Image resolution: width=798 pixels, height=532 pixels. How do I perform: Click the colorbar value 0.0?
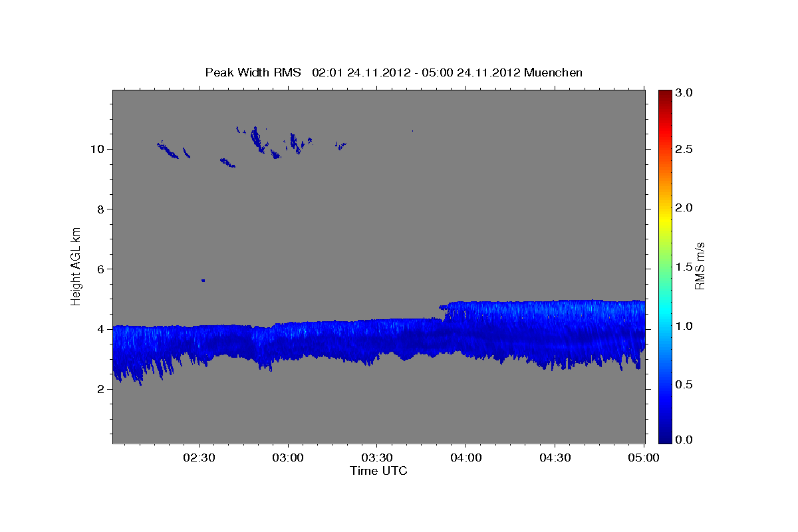(684, 440)
